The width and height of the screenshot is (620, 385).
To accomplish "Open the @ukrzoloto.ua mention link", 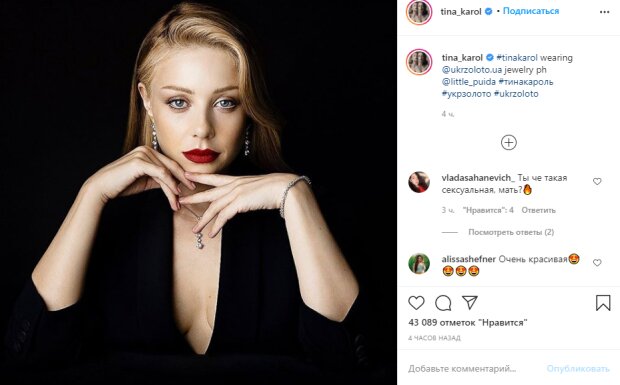I will click(x=471, y=70).
